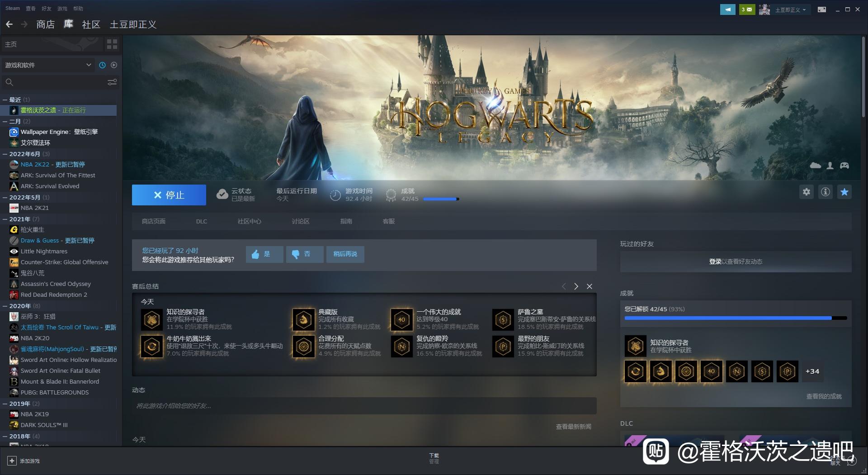Click the right page scrollbar
The height and width of the screenshot is (475, 868).
(x=863, y=77)
